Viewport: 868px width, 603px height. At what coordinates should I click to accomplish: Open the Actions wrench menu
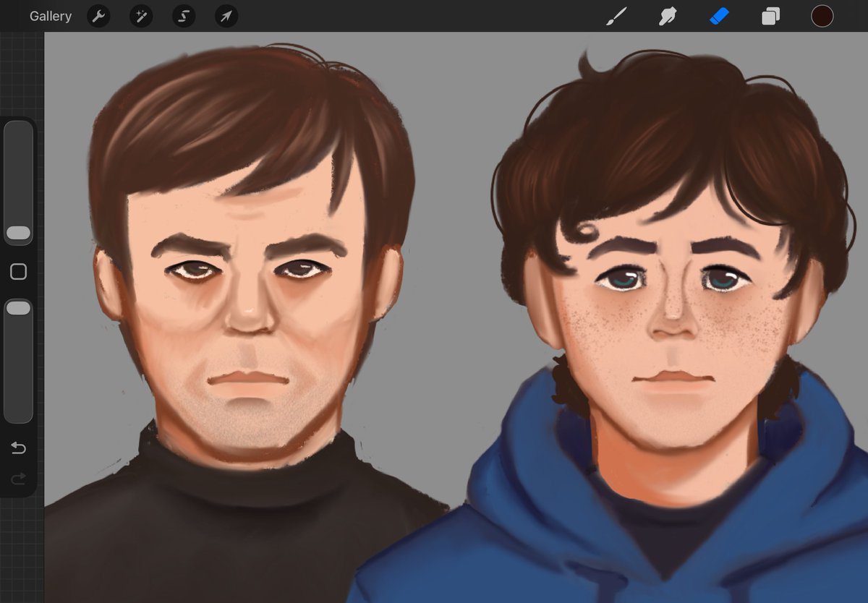[x=98, y=16]
